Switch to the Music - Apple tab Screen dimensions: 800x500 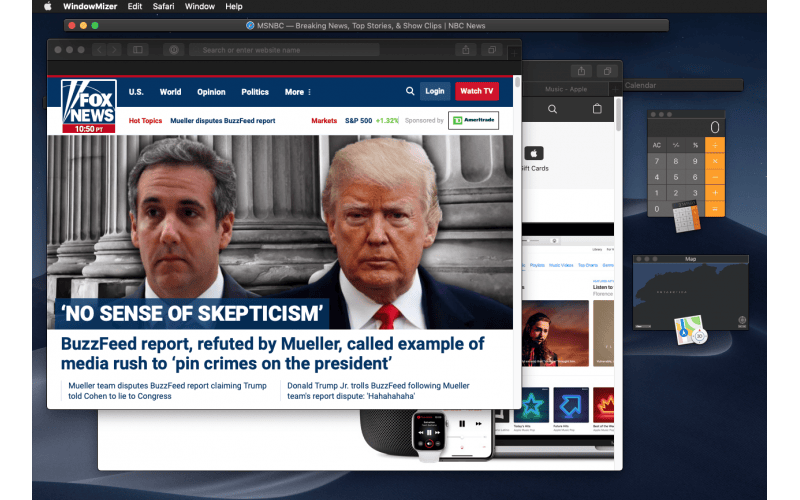(566, 89)
